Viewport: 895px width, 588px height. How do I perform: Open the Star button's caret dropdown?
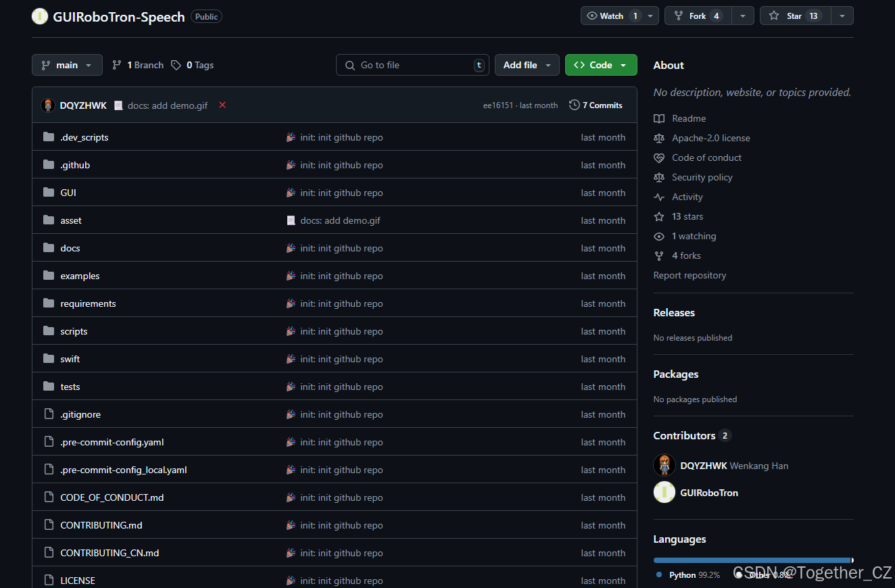pyautogui.click(x=841, y=15)
